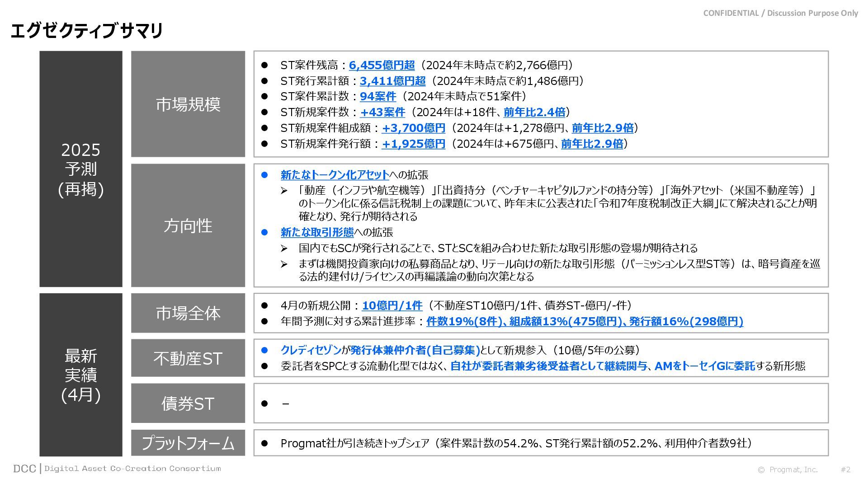
Task: Click the +1,925億円 underlined figure
Action: tap(413, 144)
